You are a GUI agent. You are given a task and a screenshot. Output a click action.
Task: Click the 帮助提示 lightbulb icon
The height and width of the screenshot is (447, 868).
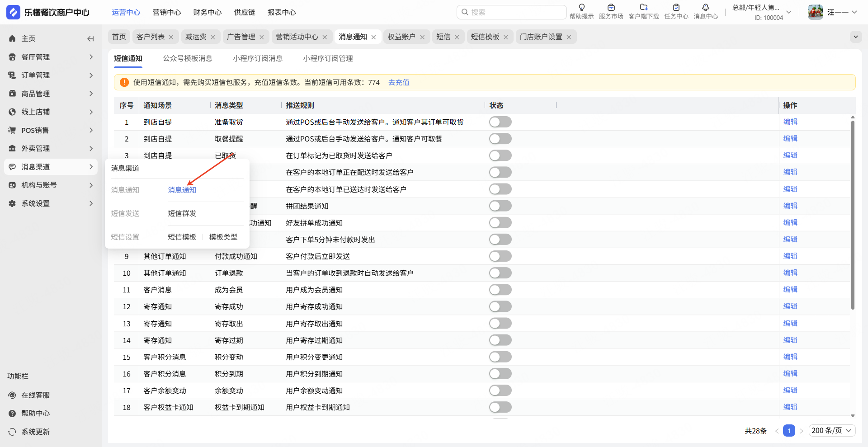pyautogui.click(x=581, y=8)
